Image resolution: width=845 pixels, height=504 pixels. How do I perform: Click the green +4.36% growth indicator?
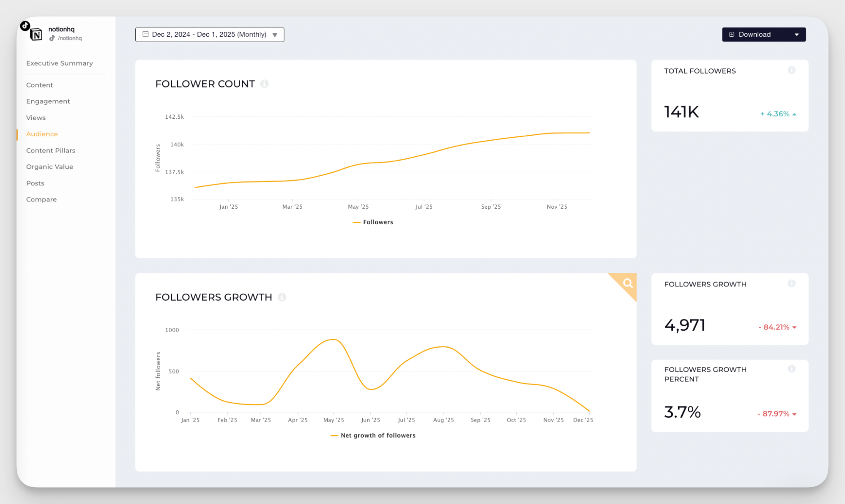coord(777,114)
